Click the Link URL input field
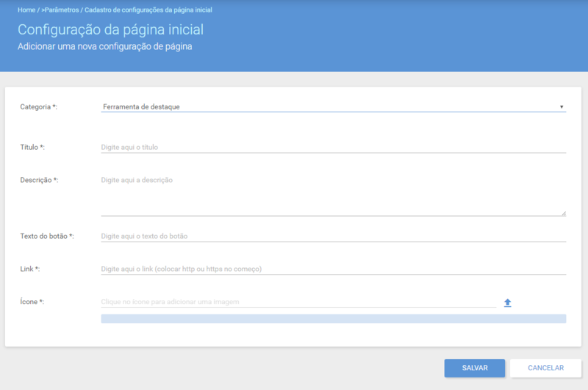The height and width of the screenshot is (390, 588). [x=334, y=269]
